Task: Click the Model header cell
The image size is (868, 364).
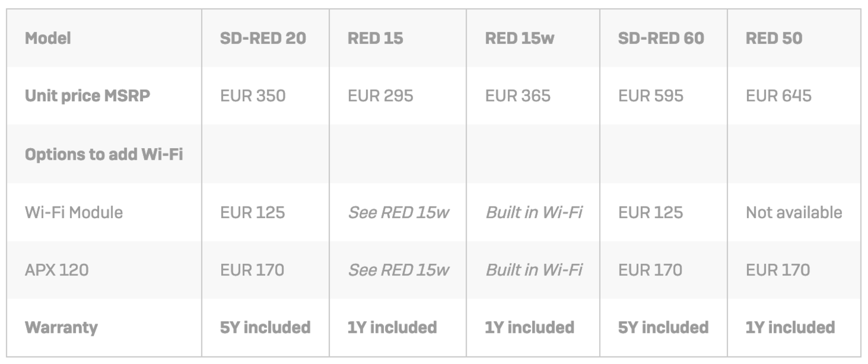Action: [48, 38]
